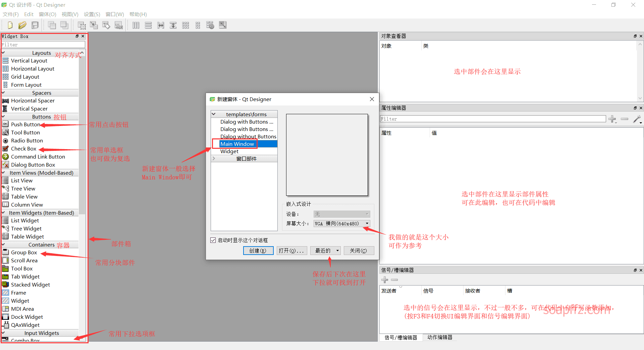
Task: Collapse Item Views (Model-Based) category
Action: (x=3, y=173)
